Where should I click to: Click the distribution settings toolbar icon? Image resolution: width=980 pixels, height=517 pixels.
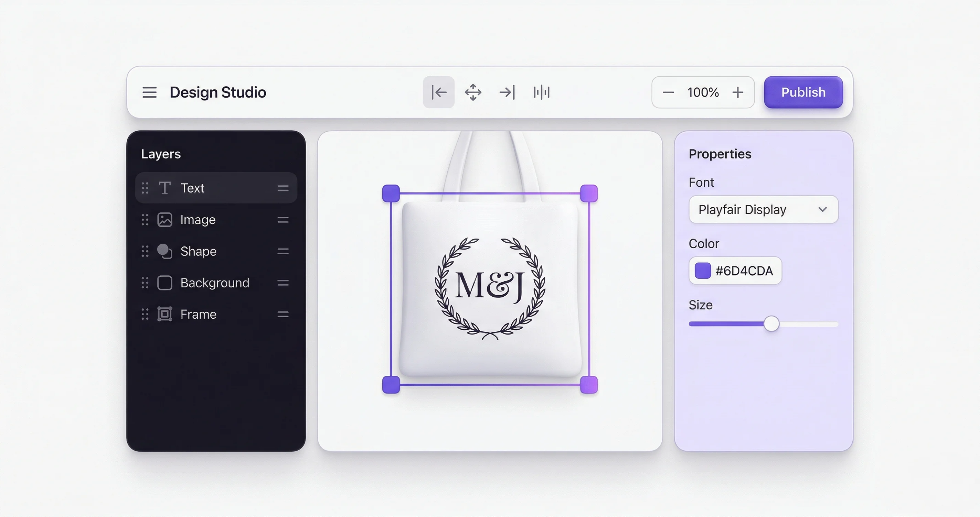click(541, 92)
